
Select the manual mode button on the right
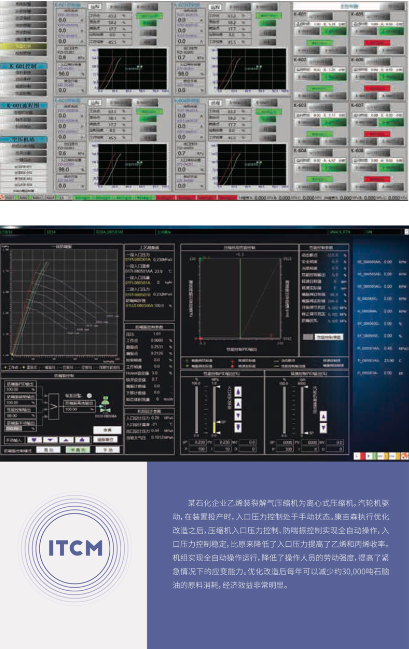coord(108,449)
